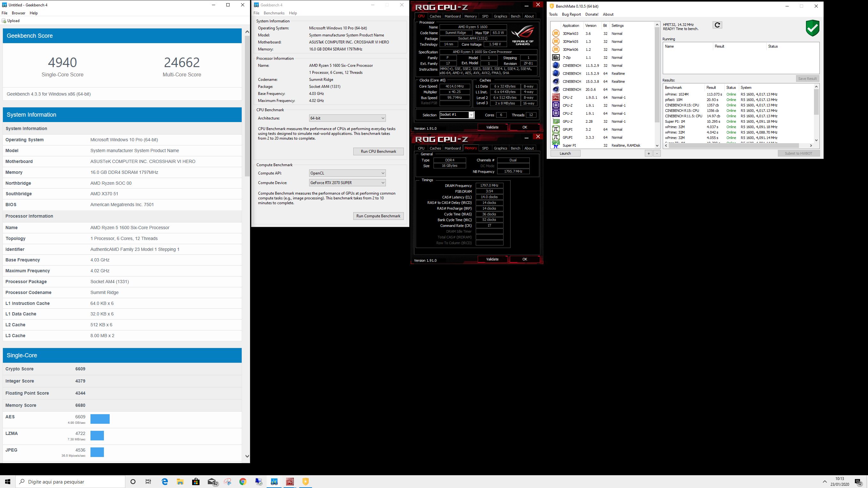This screenshot has width=868, height=488.
Task: Open File menu in Untitled Geekbench window
Action: click(x=4, y=13)
